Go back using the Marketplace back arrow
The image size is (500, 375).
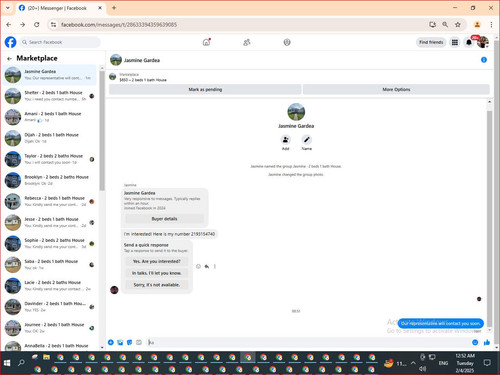point(9,59)
